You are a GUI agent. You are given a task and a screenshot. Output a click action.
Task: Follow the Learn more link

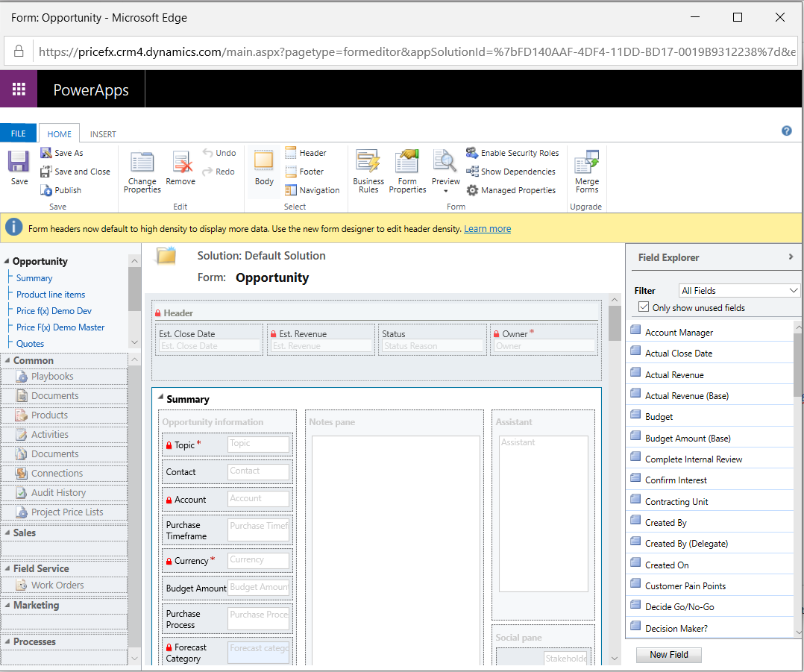(x=487, y=229)
